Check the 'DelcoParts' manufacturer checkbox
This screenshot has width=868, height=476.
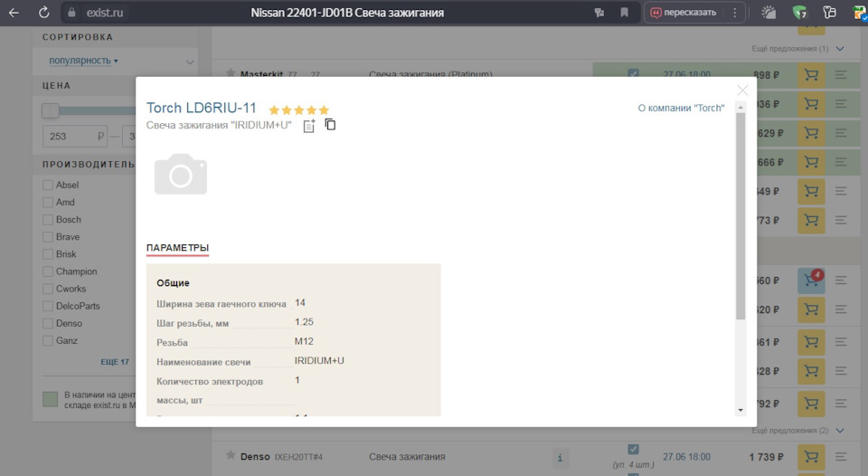pyautogui.click(x=48, y=306)
